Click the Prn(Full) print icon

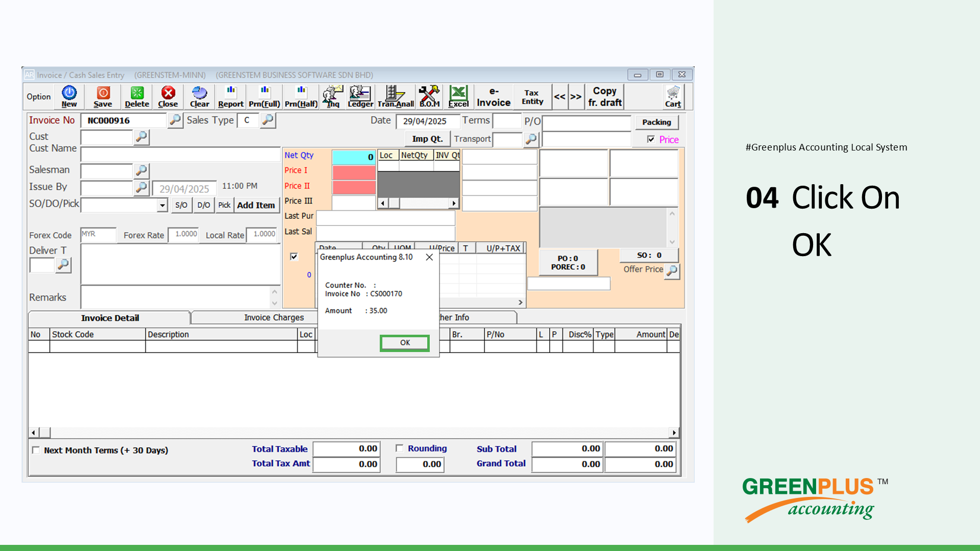pyautogui.click(x=264, y=96)
